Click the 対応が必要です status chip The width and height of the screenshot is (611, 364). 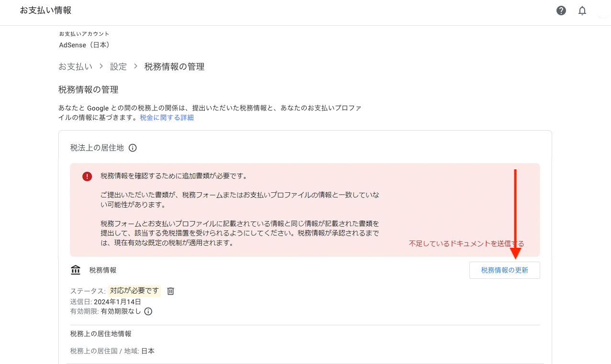coord(134,291)
